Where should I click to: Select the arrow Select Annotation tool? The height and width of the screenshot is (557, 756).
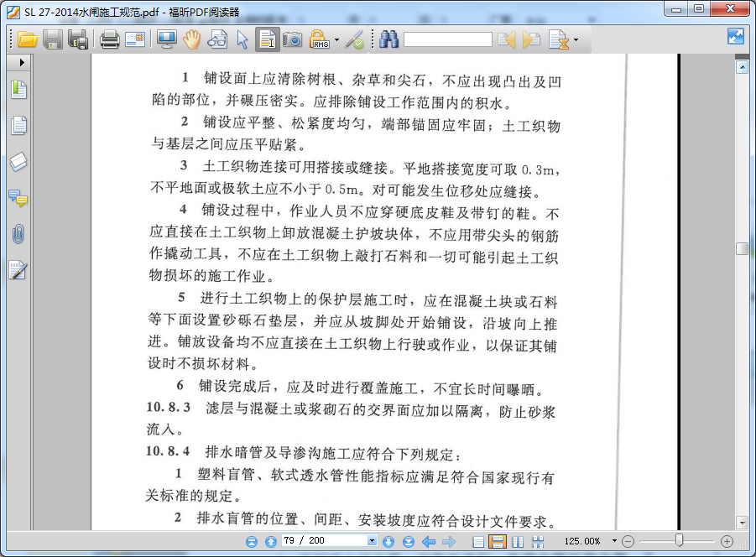(x=242, y=39)
